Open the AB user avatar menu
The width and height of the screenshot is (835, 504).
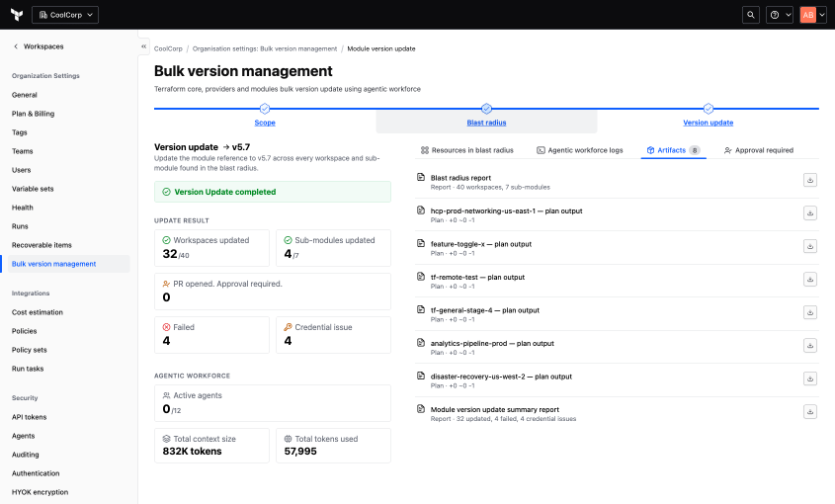tap(812, 15)
